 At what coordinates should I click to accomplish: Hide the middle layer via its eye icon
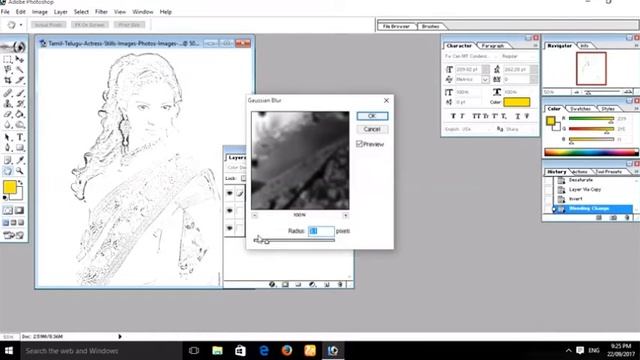tap(229, 211)
